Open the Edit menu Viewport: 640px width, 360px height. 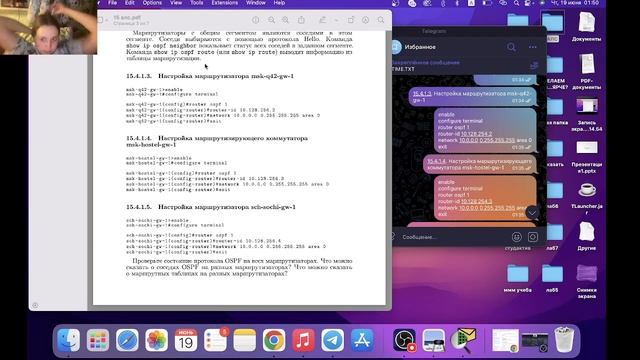[129, 3]
